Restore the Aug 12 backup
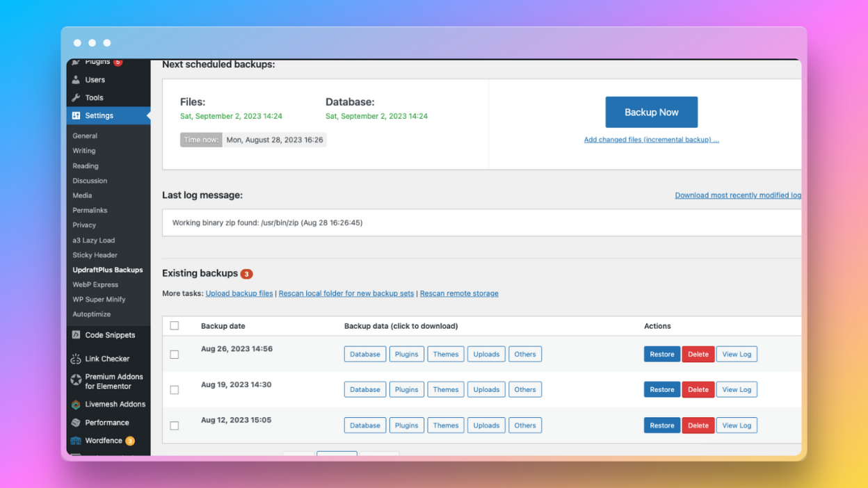Image resolution: width=868 pixels, height=488 pixels. coord(661,425)
